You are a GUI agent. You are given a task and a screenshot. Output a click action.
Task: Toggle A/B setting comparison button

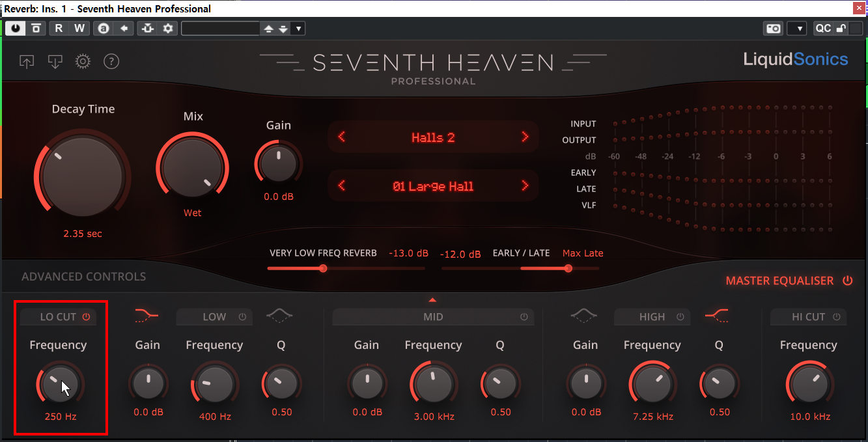point(103,29)
